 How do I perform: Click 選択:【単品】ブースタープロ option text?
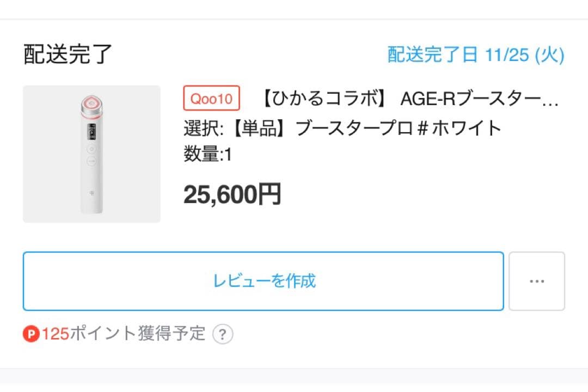343,127
